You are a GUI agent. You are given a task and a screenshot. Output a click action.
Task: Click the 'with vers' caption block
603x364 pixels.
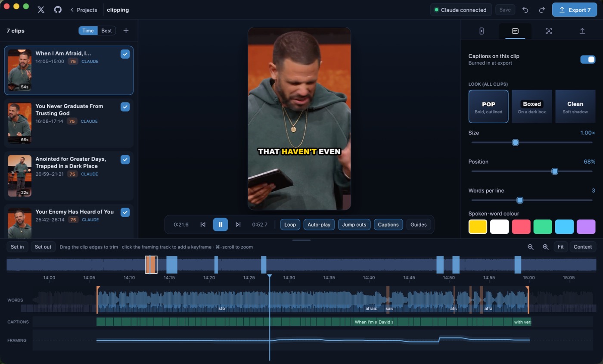pyautogui.click(x=522, y=322)
